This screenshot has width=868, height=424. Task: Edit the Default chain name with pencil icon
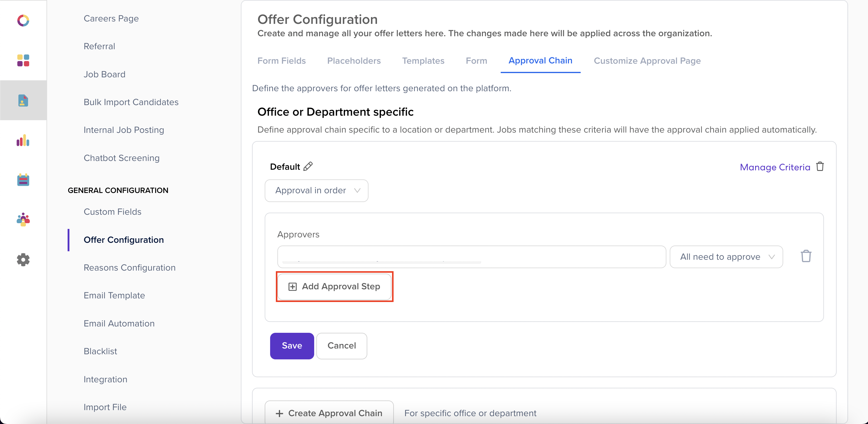[308, 166]
